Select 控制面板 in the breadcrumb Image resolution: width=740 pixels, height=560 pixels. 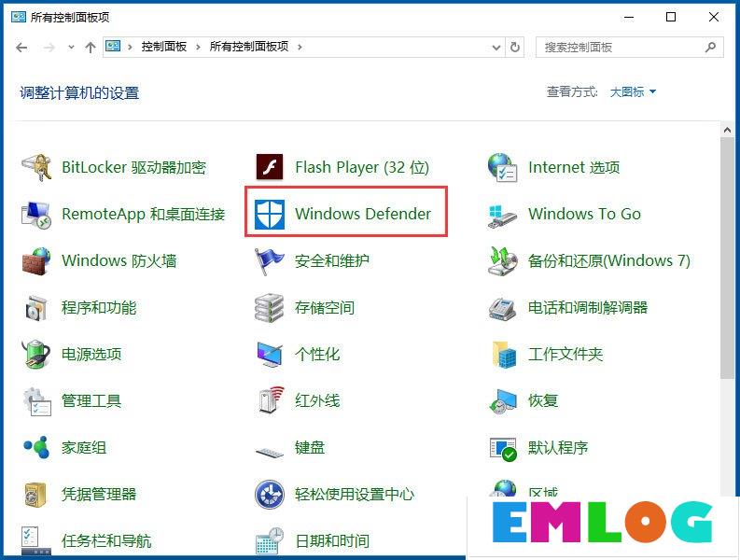[x=164, y=47]
